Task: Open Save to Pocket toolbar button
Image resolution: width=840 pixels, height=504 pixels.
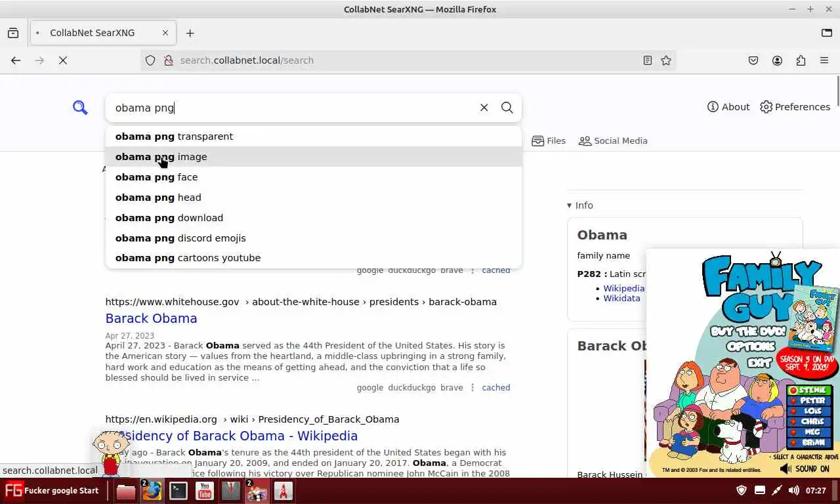Action: pos(753,60)
